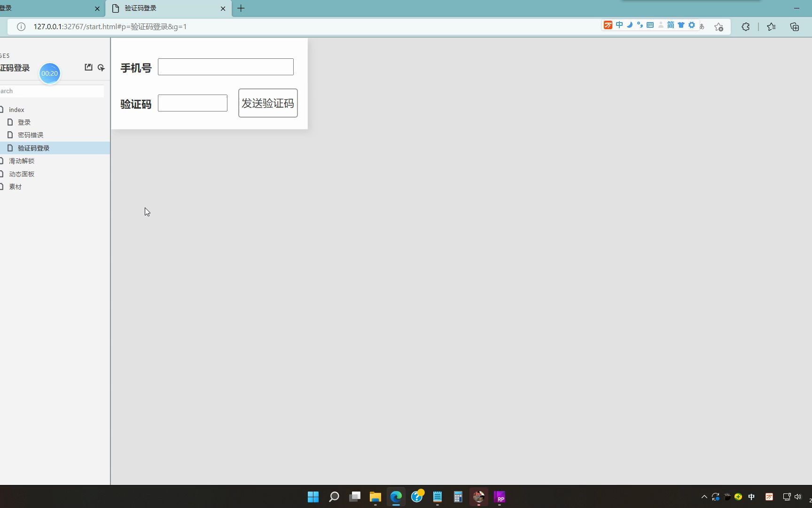Open the Sogou input settings gear

click(x=691, y=25)
